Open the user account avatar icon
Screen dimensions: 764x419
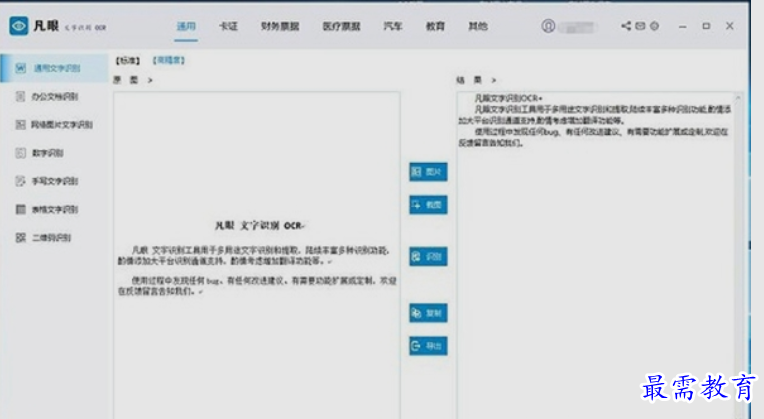[548, 26]
